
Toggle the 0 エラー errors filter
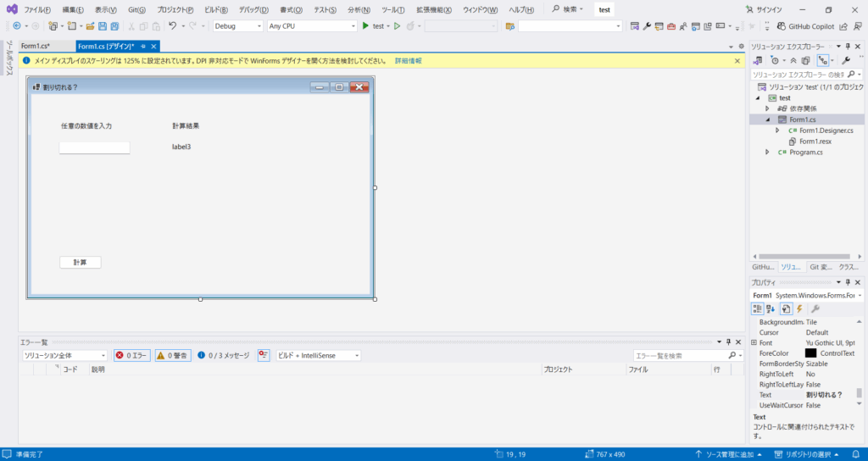132,356
